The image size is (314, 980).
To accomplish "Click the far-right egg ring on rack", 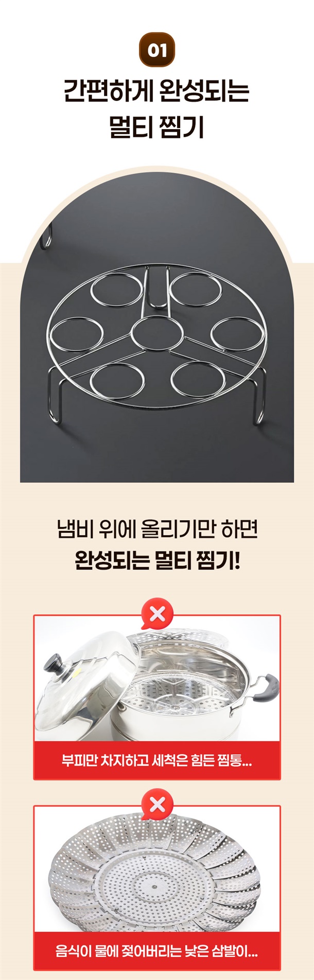I will point(237,334).
